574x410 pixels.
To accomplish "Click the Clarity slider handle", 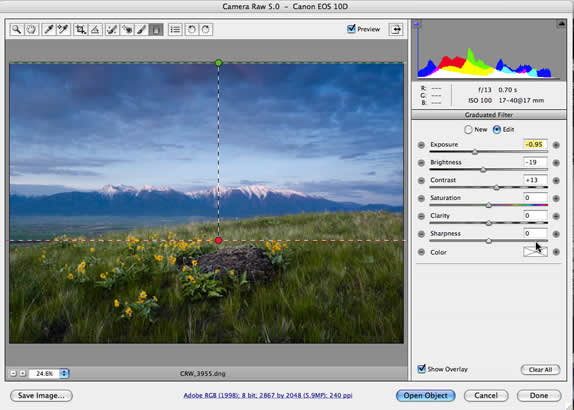I will 489,223.
